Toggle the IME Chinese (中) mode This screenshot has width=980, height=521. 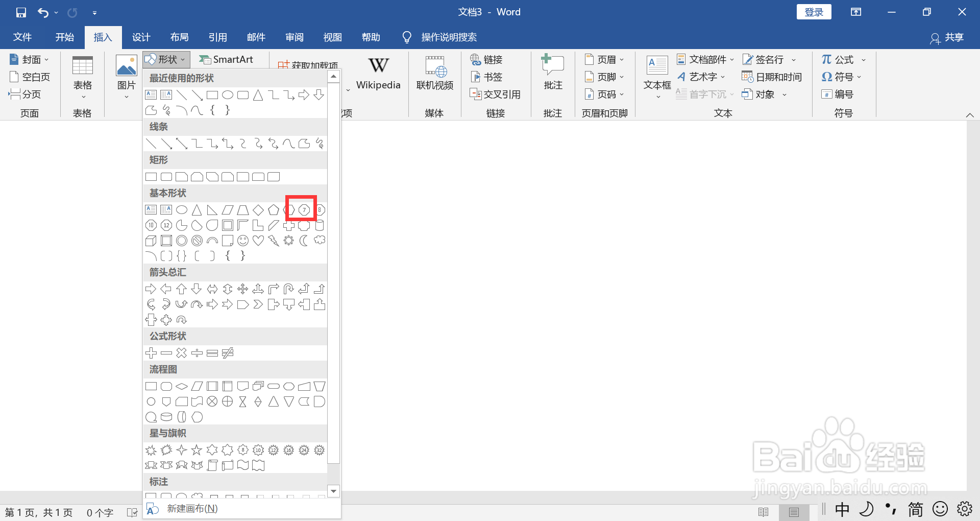pyautogui.click(x=842, y=509)
